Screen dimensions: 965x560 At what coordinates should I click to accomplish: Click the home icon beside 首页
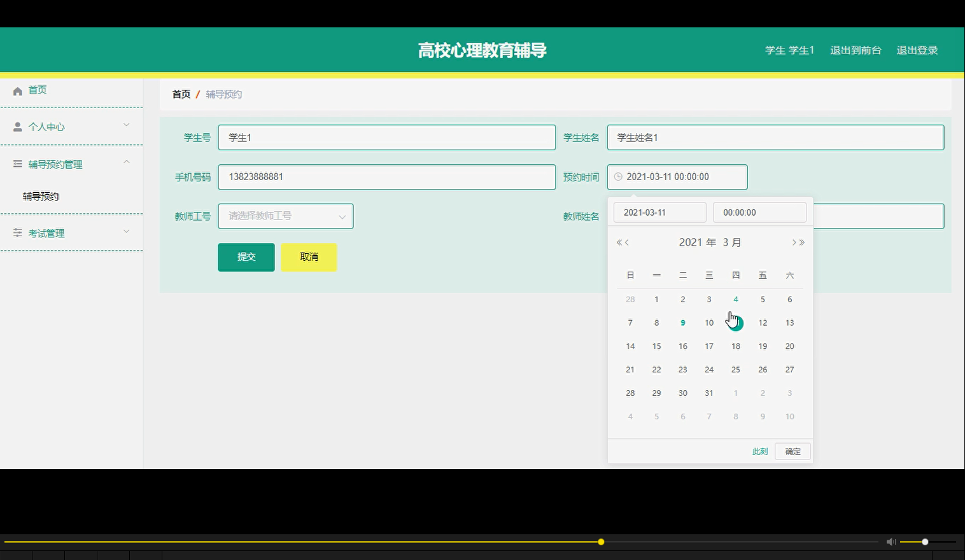tap(18, 91)
